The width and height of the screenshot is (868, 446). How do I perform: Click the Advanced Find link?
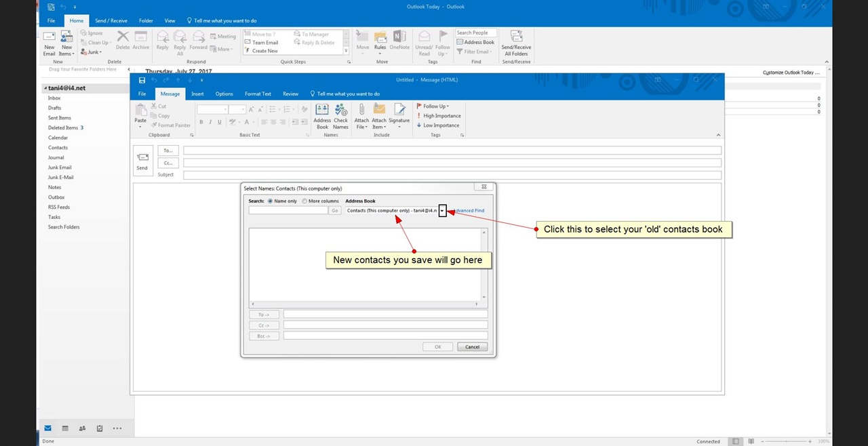tap(469, 211)
